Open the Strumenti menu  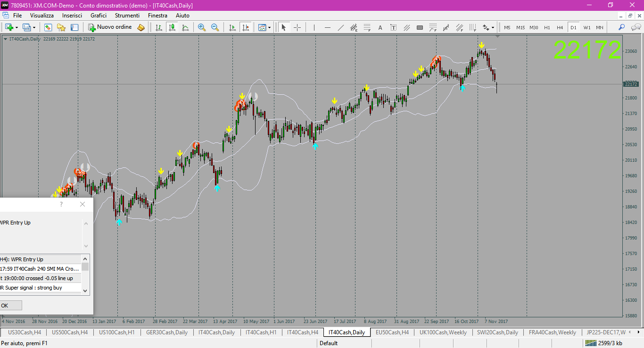(127, 16)
